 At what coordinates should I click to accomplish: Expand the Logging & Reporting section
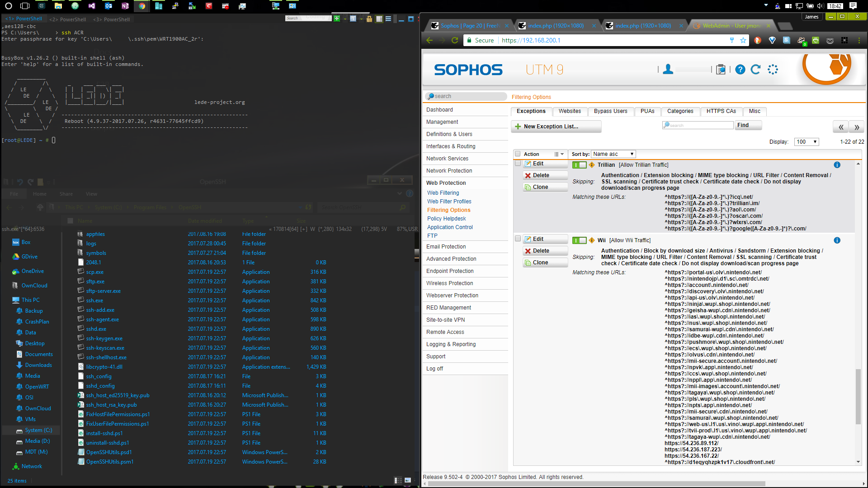[451, 344]
